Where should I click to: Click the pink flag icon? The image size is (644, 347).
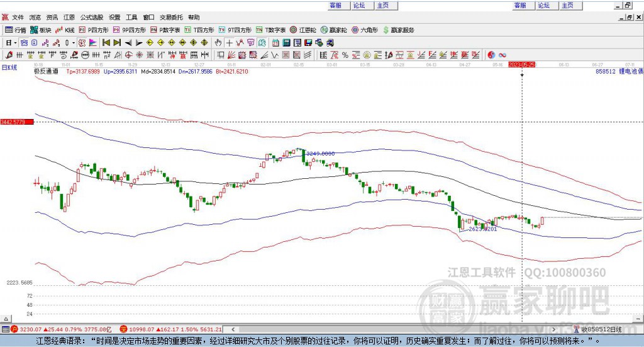coord(93,43)
